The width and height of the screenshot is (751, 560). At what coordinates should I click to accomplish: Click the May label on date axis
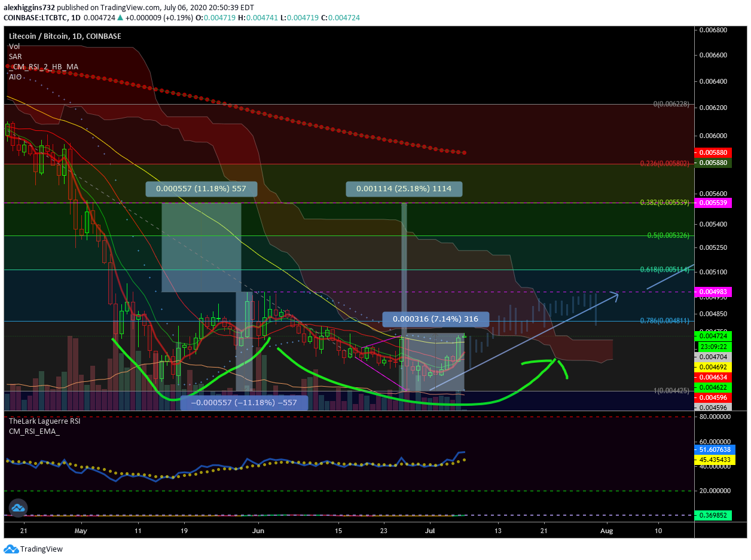tap(82, 530)
